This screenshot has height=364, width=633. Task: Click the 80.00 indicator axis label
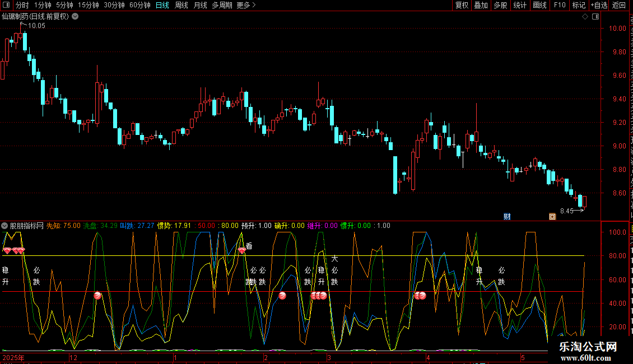pos(617,255)
